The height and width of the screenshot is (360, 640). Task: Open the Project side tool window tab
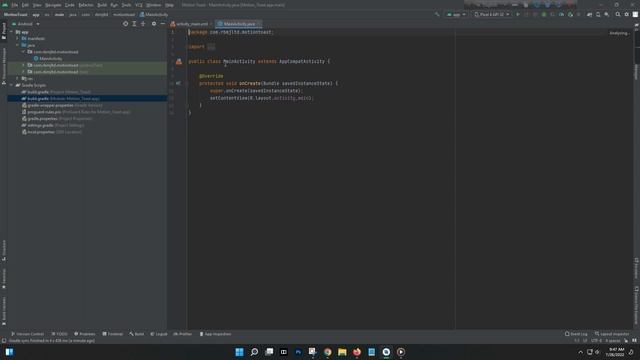4,31
